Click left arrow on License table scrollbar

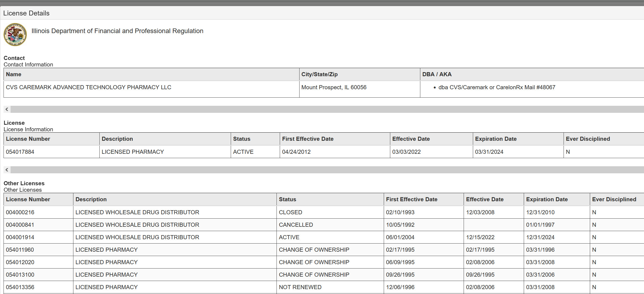pos(7,170)
